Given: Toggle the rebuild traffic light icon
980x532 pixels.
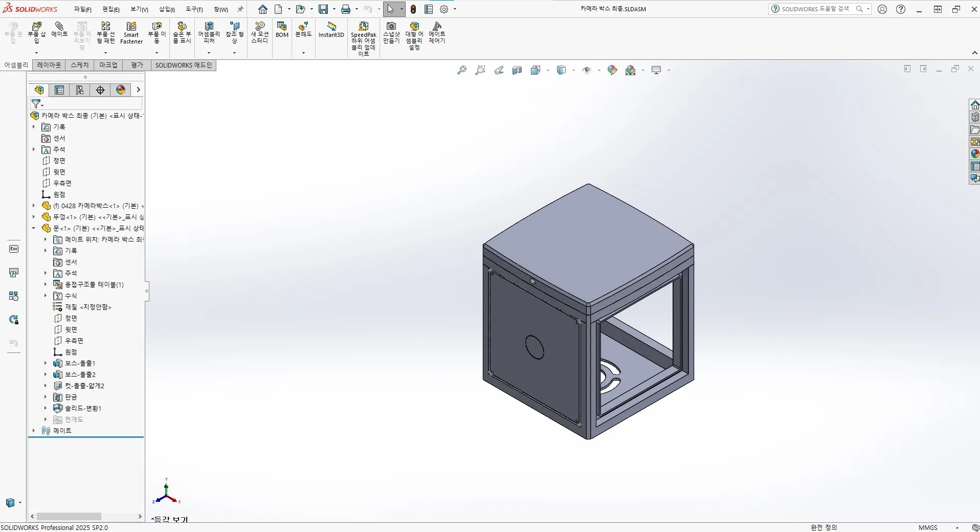Looking at the screenshot, I should tap(413, 9).
